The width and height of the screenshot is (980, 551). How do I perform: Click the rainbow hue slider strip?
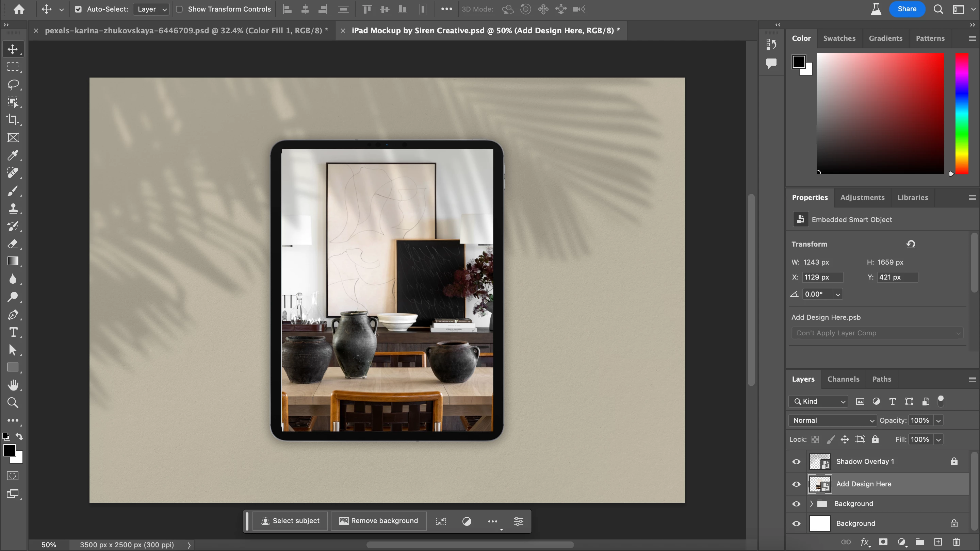962,113
